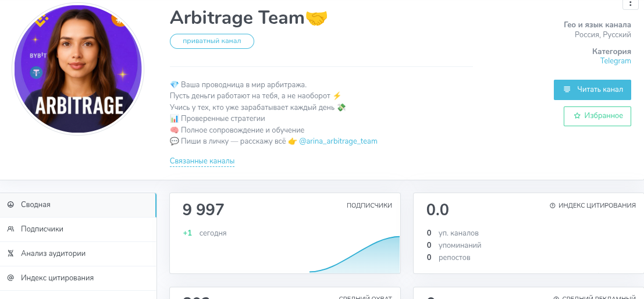Click the subscribers growth chart
This screenshot has width=644, height=299.
coord(355,255)
